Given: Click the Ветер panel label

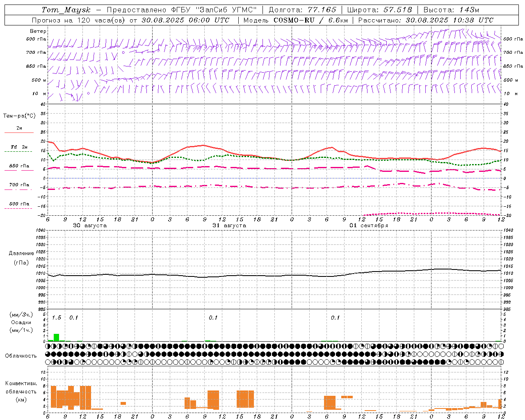Looking at the screenshot, I should [x=38, y=31].
